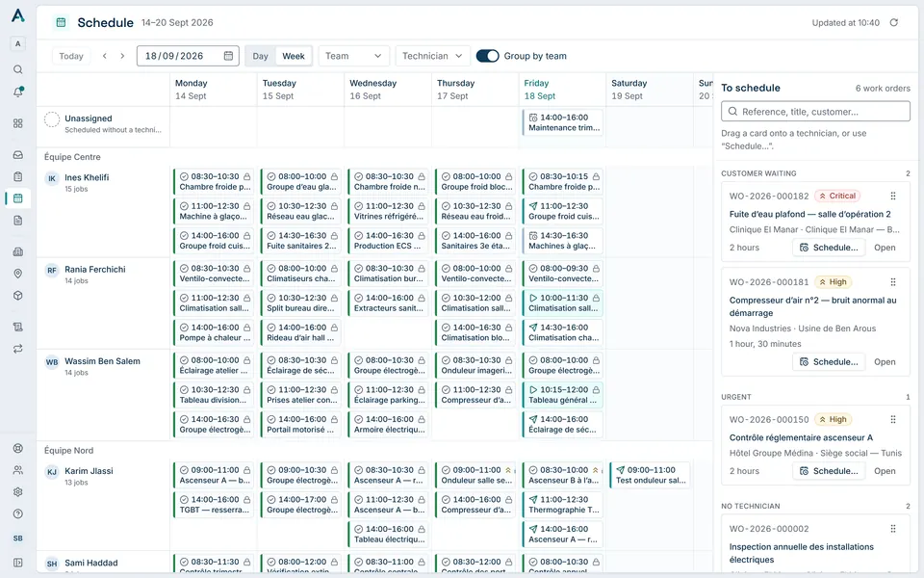
Task: Switch to the Day view
Action: pyautogui.click(x=261, y=56)
